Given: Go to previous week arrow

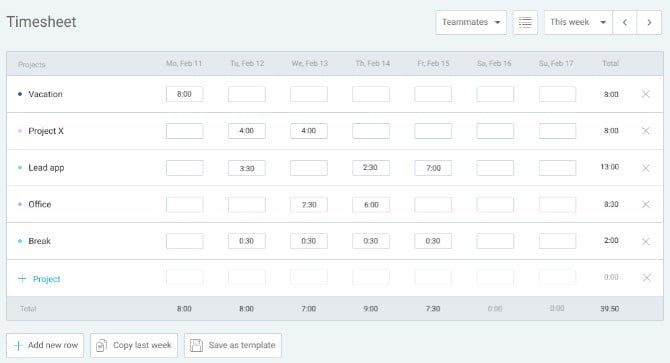Looking at the screenshot, I should (x=625, y=22).
